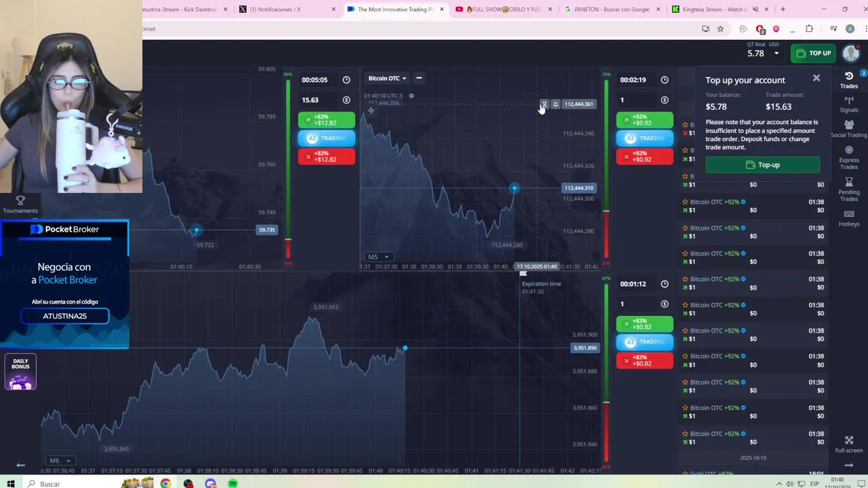This screenshot has width=868, height=488.
Task: Click the clock icon beside 00:02:19
Action: click(x=665, y=80)
